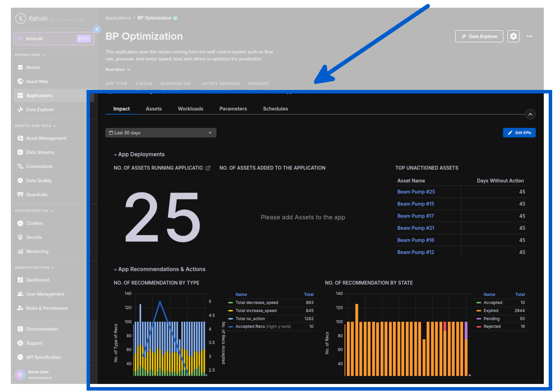Switch to the Workloads tab
This screenshot has height=392, width=555.
pos(190,109)
